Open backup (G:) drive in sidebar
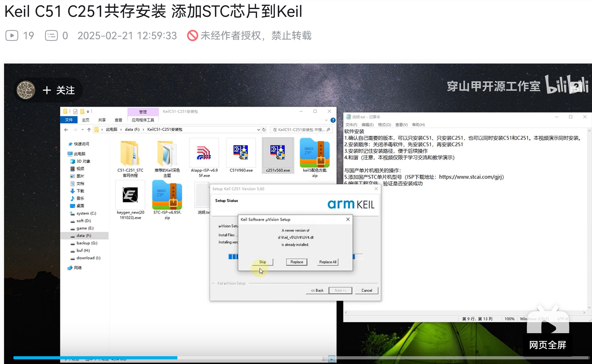The image size is (592, 364). [x=84, y=243]
